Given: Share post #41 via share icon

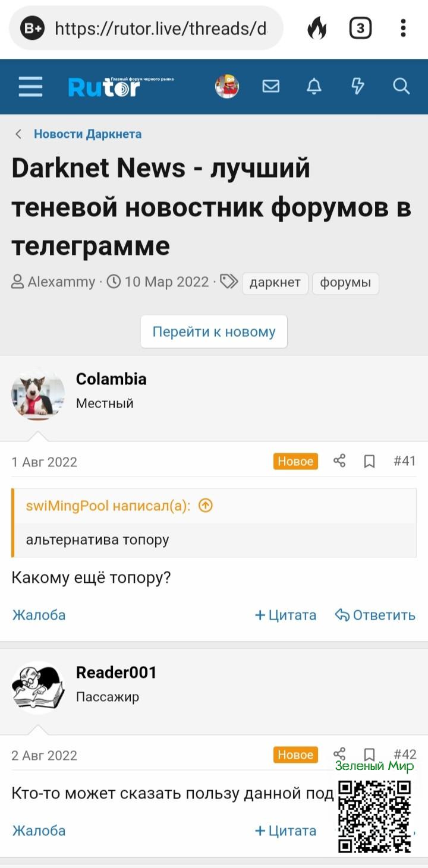Looking at the screenshot, I should [x=339, y=461].
